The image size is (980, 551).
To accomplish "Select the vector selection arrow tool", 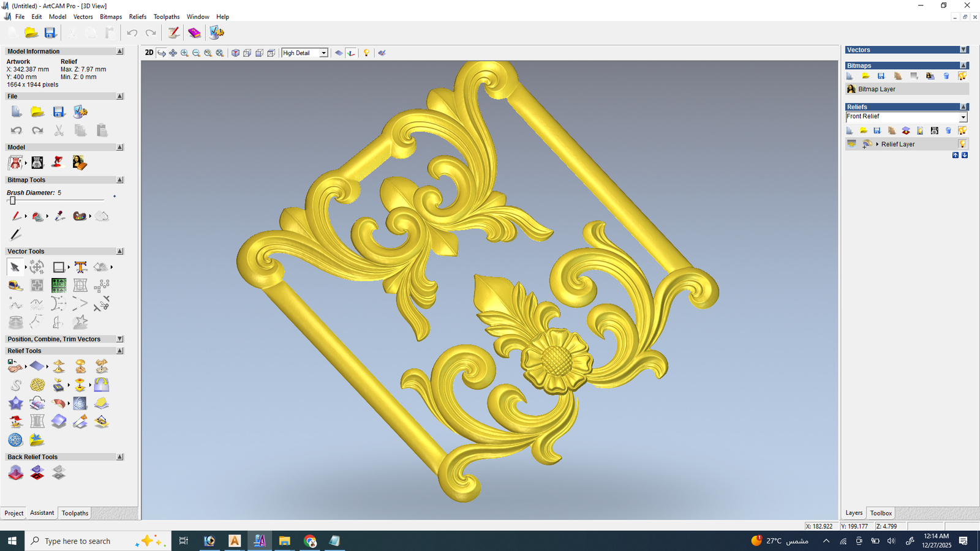I will (15, 267).
